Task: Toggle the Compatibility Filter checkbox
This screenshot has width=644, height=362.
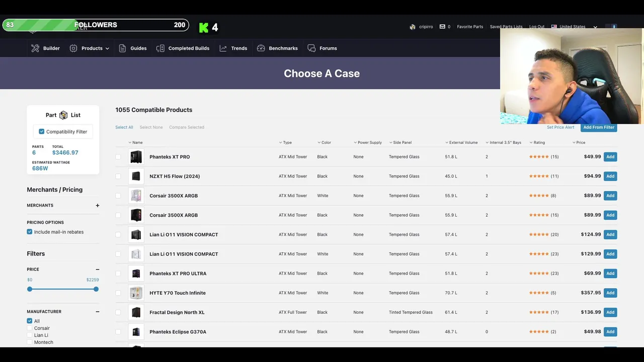Action: (42, 132)
